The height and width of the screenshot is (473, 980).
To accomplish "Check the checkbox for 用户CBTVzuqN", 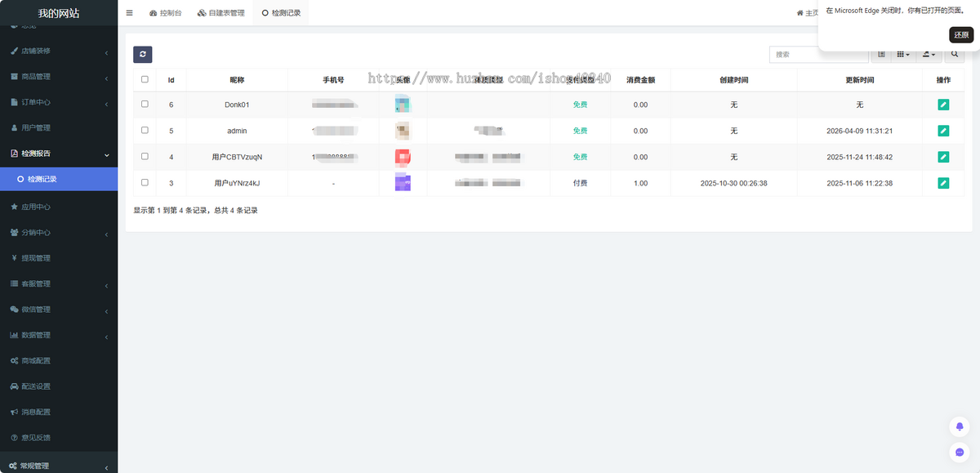I will click(145, 156).
